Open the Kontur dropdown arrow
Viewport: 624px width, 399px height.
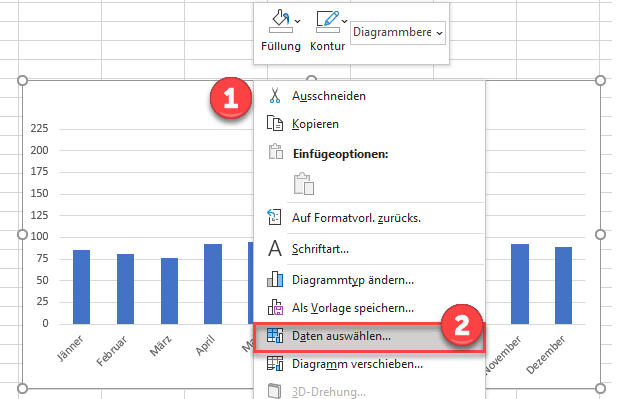coord(345,21)
